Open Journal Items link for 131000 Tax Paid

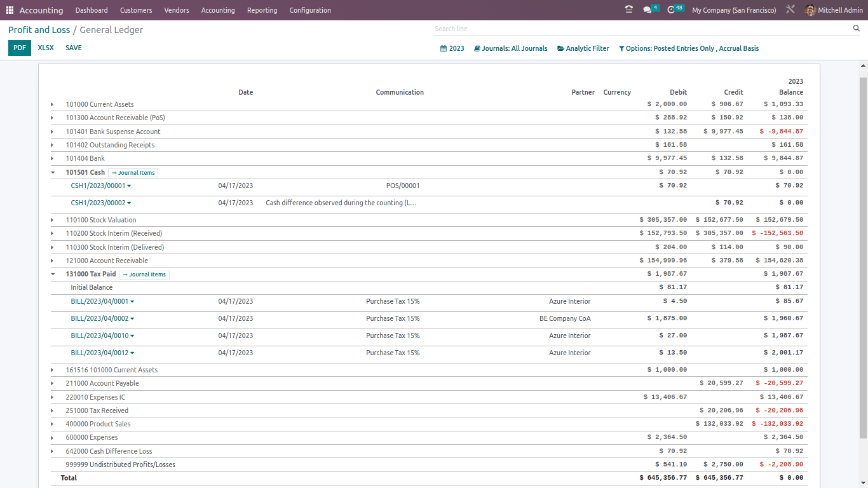tap(144, 274)
